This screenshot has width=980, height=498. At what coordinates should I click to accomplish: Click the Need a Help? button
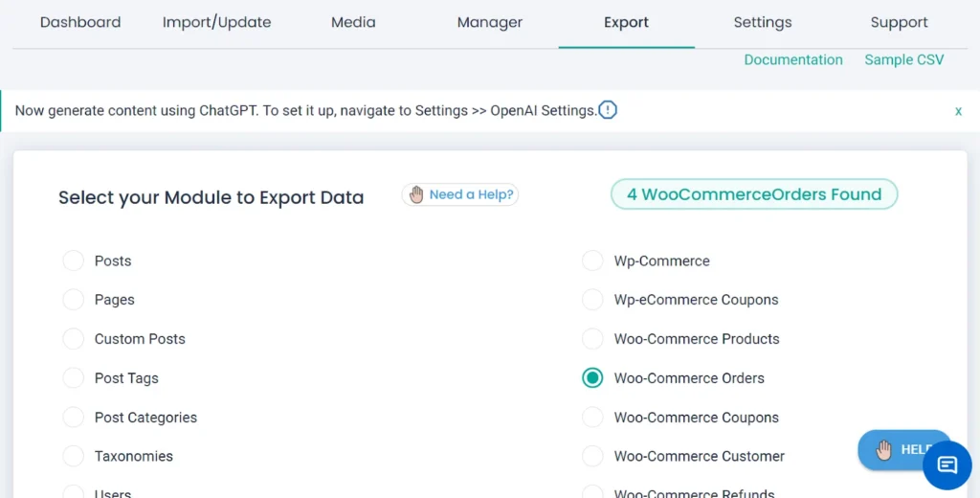(x=460, y=194)
